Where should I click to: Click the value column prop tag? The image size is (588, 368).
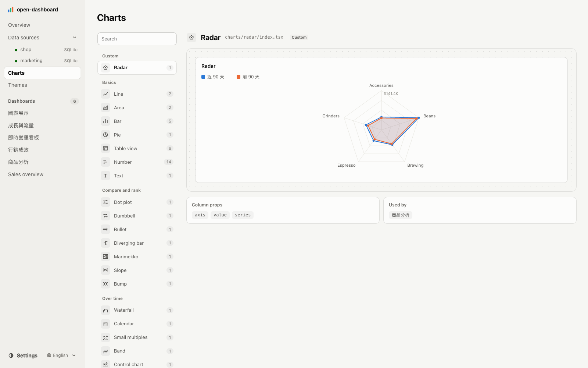click(x=220, y=215)
